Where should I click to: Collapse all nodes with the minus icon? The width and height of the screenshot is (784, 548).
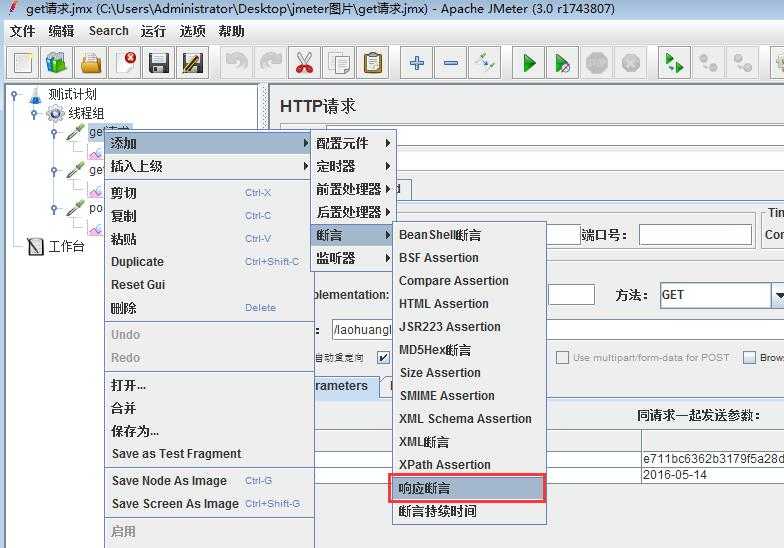click(x=450, y=63)
